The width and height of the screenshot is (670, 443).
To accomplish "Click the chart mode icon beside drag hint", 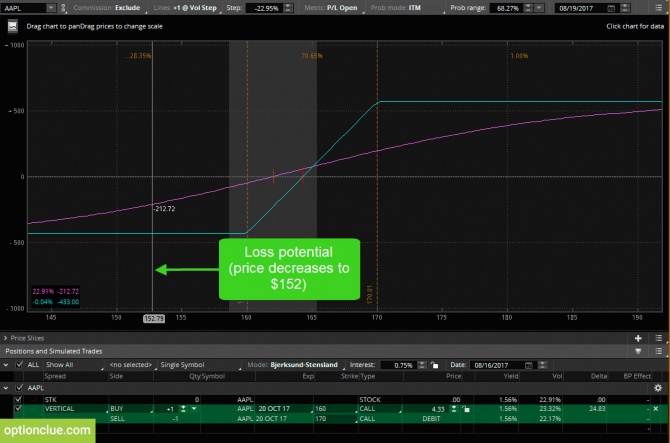I will 12,26.
